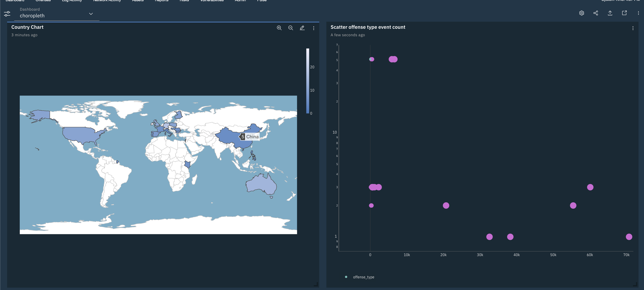
Task: Open the Scatter widget overflow menu
Action: [633, 28]
